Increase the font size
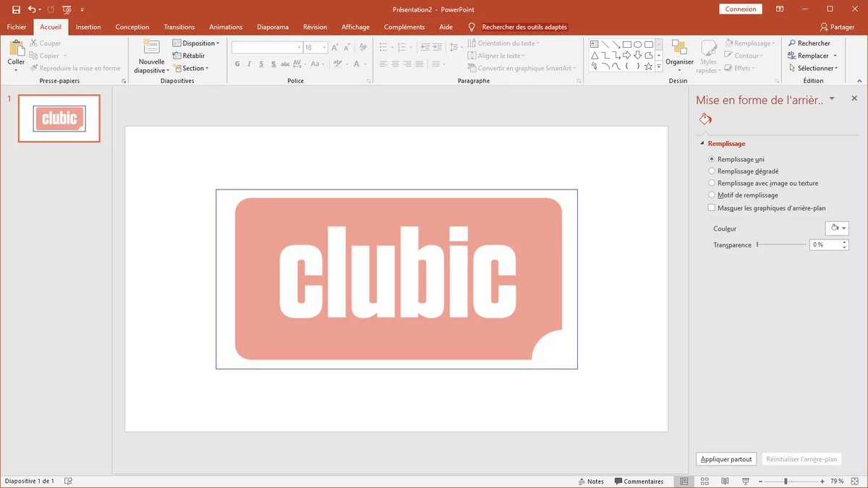868x488 pixels. click(x=335, y=47)
